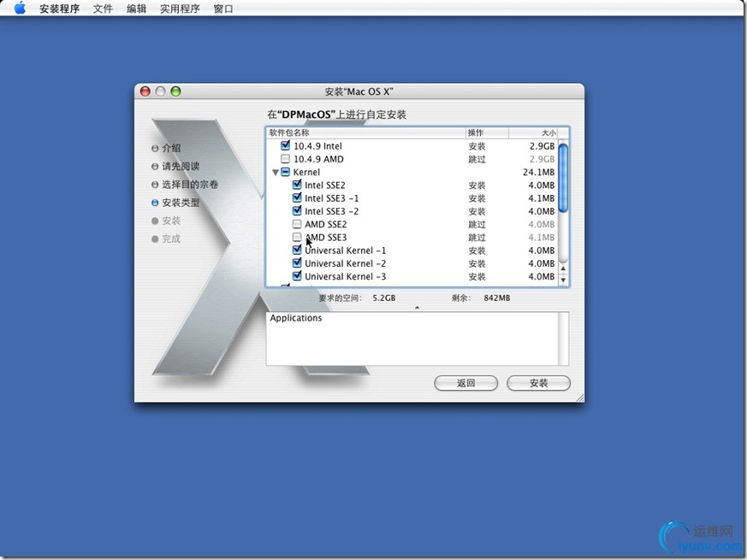Click the green zoom window button
747x560 pixels.
(x=175, y=91)
